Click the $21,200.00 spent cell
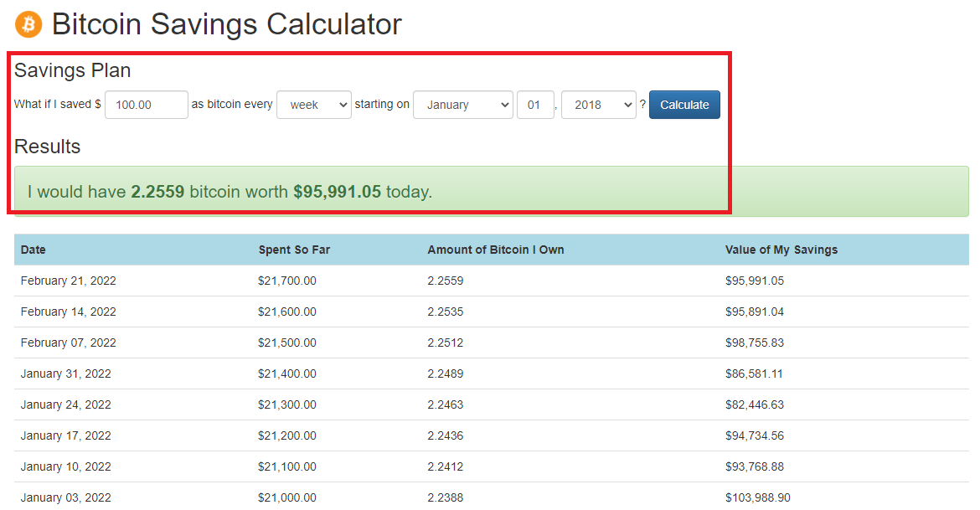980x510 pixels. coord(286,435)
